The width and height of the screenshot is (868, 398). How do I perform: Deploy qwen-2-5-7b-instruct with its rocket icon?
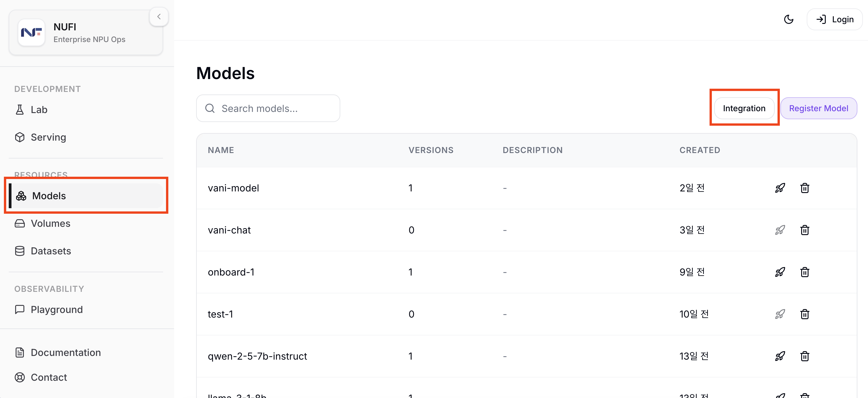[780, 356]
